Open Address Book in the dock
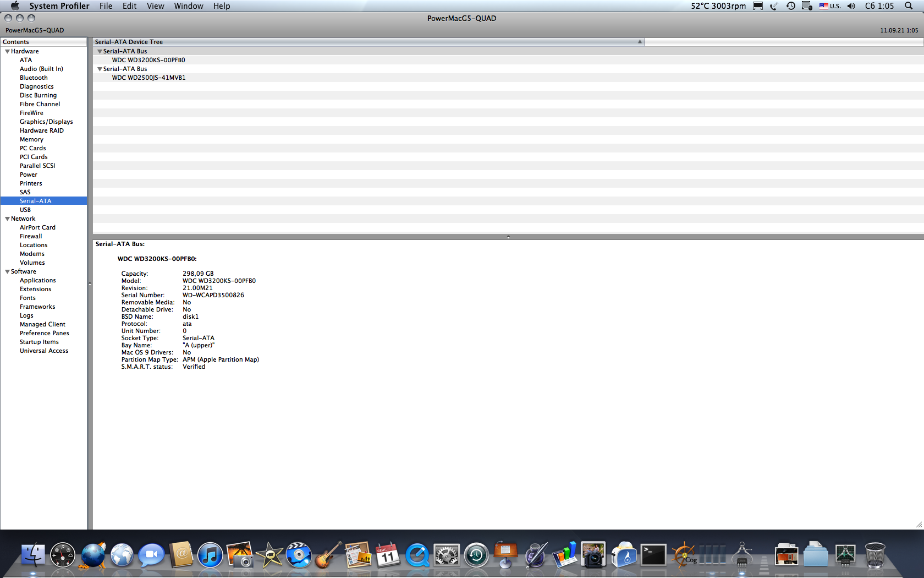The height and width of the screenshot is (578, 924). pos(181,555)
